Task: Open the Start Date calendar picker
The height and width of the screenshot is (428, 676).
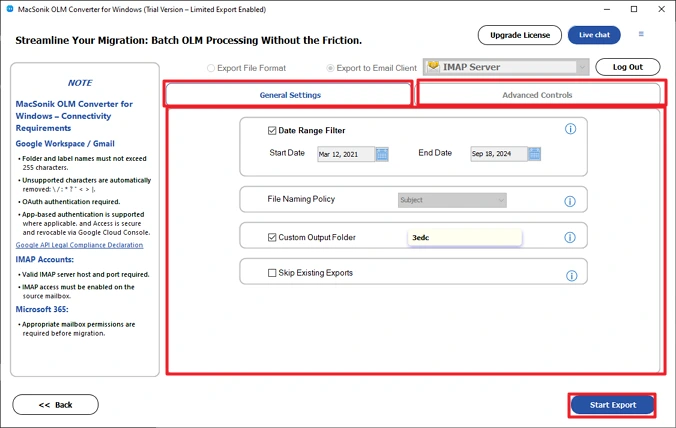Action: [382, 154]
